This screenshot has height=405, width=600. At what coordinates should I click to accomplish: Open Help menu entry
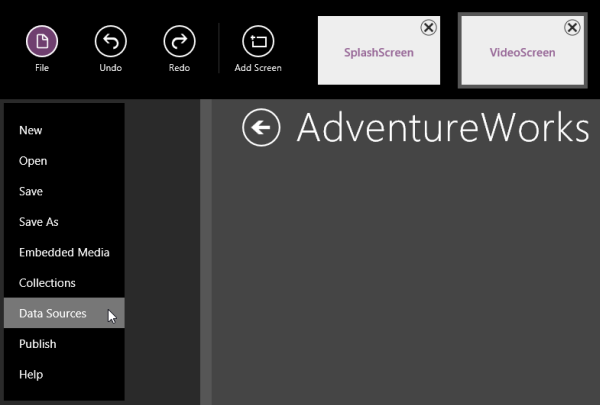point(64,374)
